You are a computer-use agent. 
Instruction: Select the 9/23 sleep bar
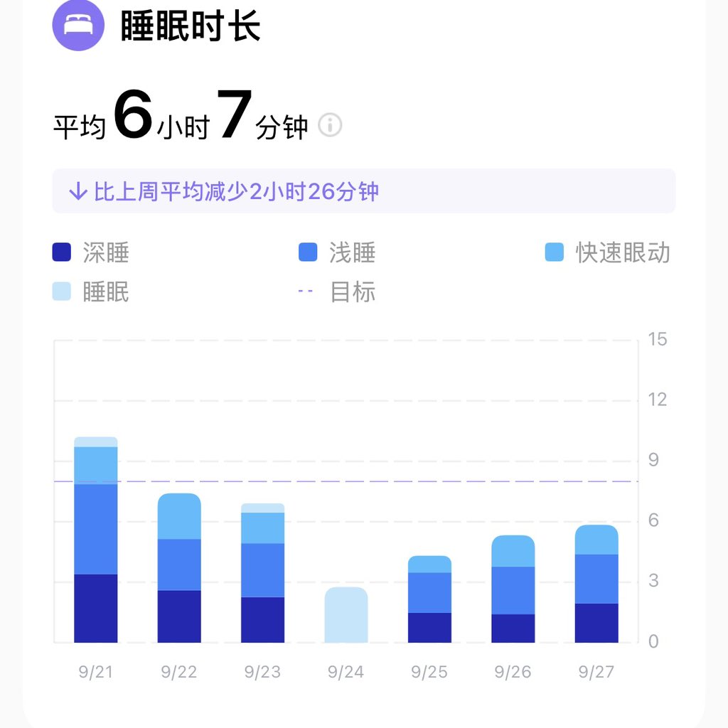coord(263,573)
